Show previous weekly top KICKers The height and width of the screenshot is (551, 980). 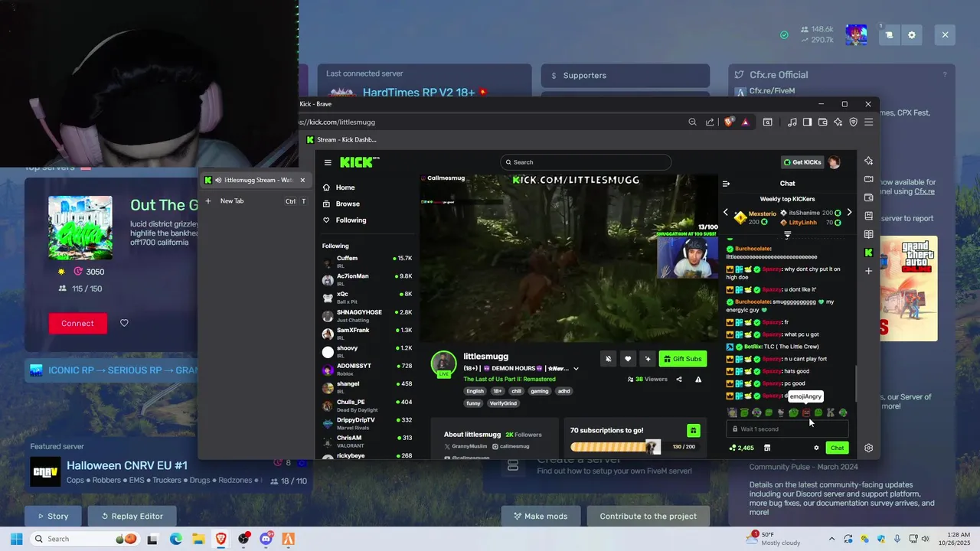point(726,212)
